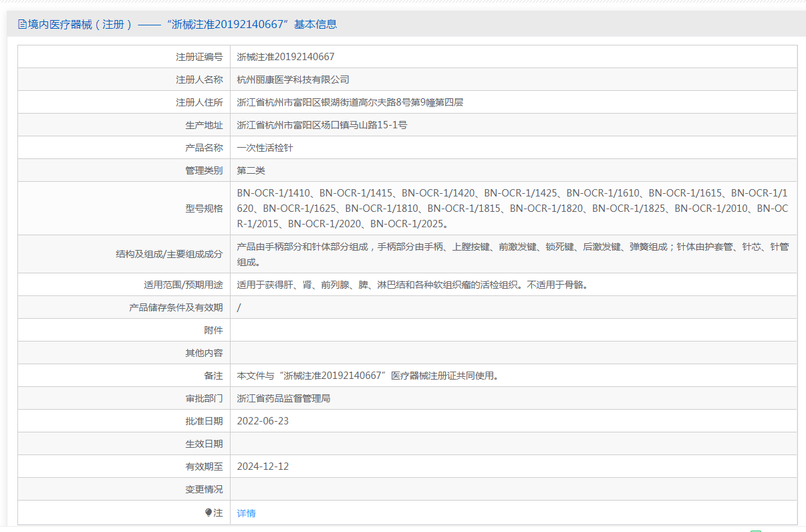Click the approval date 2022-06-23
The image size is (806, 532).
tap(263, 421)
